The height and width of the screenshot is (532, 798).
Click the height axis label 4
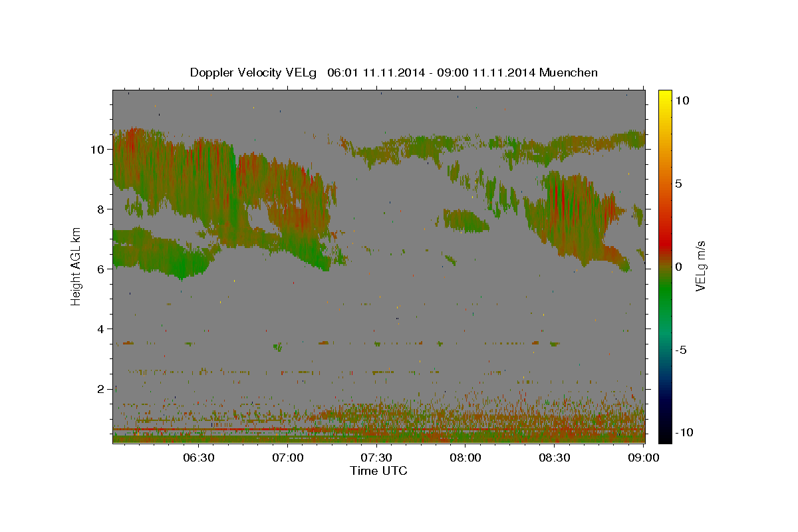[x=101, y=329]
